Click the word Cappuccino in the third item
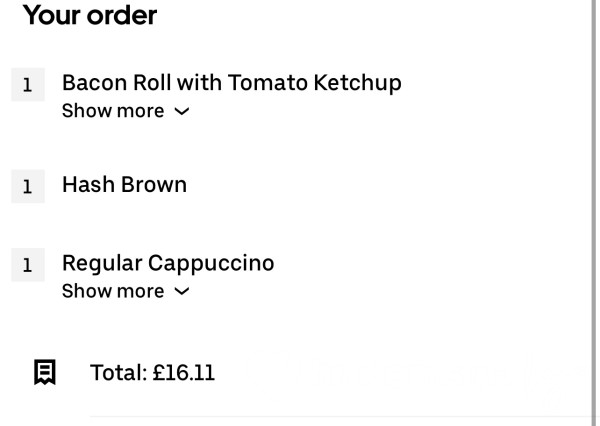 [x=211, y=263]
